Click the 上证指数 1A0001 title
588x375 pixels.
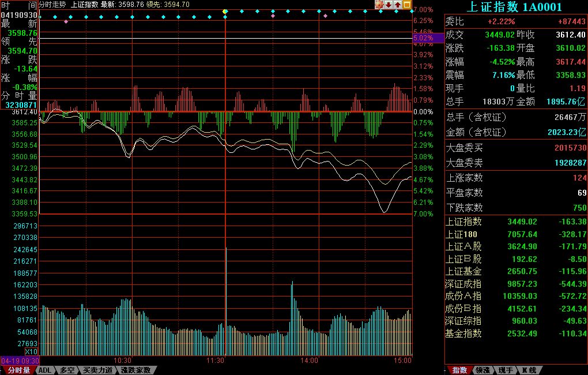point(514,6)
